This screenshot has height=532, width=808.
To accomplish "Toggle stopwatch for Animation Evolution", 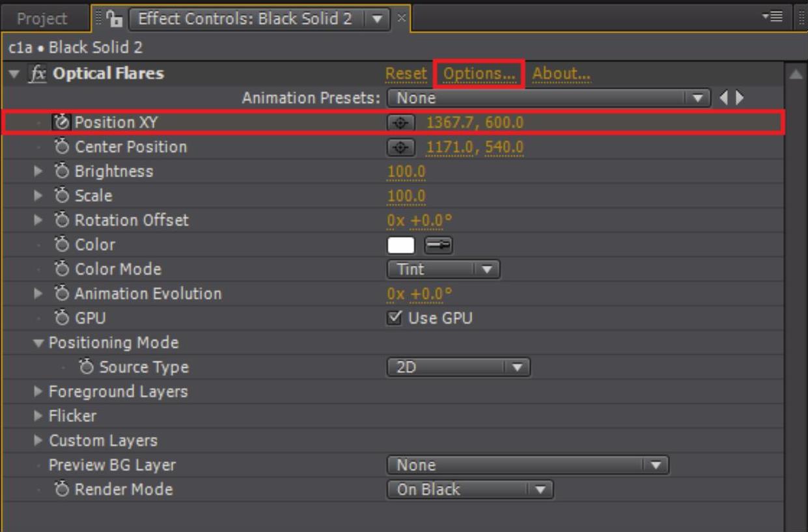I will 62,294.
